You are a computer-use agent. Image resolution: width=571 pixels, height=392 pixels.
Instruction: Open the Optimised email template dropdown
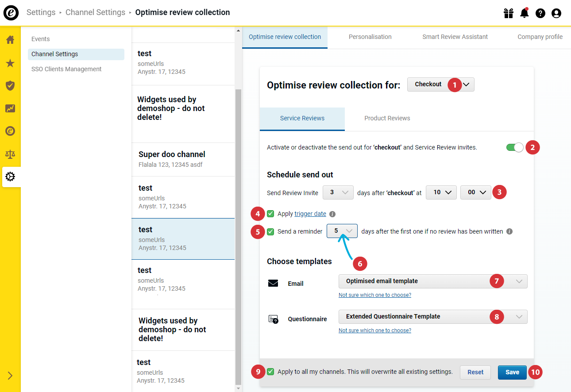[433, 281]
